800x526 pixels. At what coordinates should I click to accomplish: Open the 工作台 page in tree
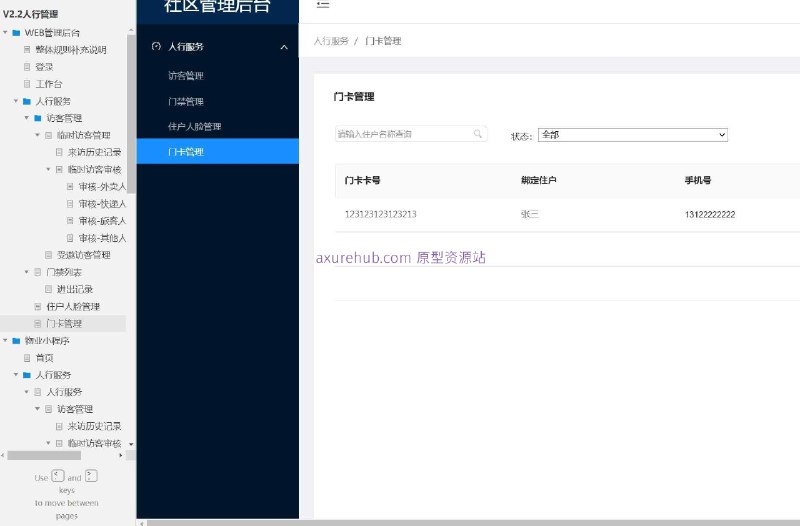pos(48,84)
